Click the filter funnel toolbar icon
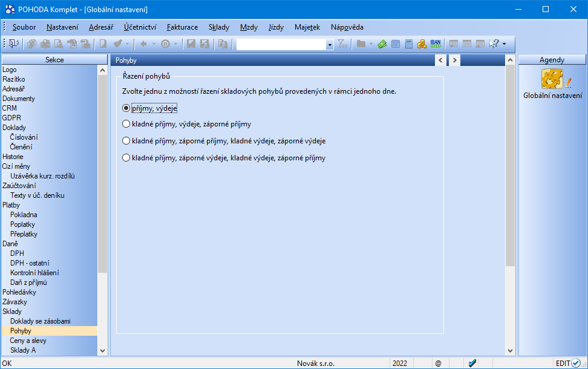588x369 pixels. click(x=342, y=44)
